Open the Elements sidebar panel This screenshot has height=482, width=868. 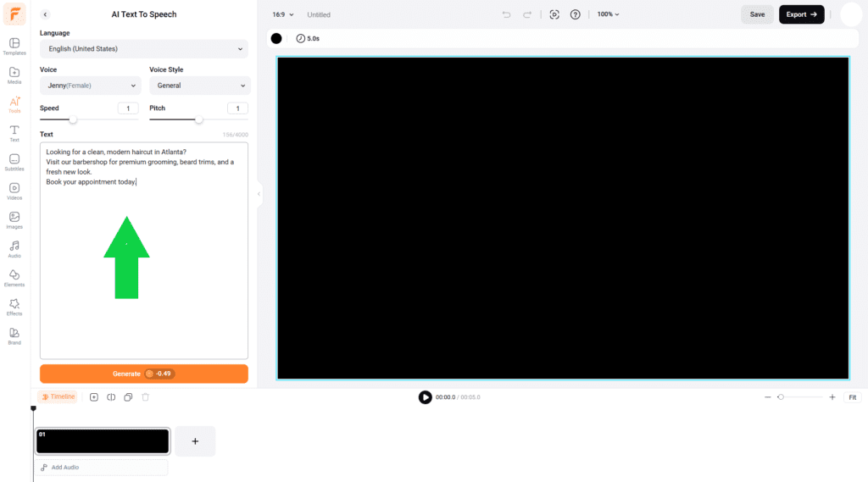point(14,279)
